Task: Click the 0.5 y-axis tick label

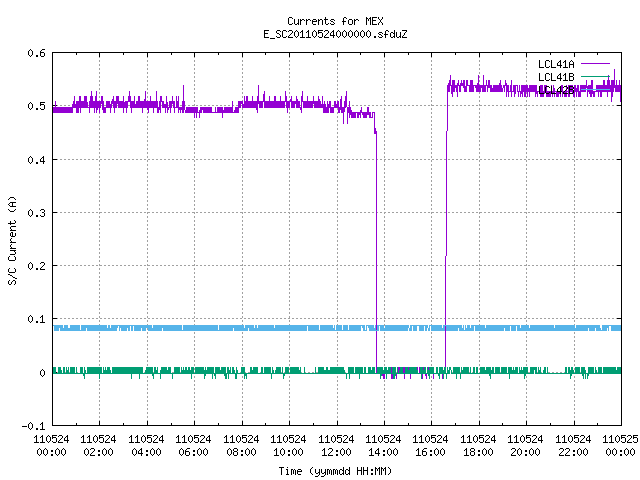Action: [36, 106]
